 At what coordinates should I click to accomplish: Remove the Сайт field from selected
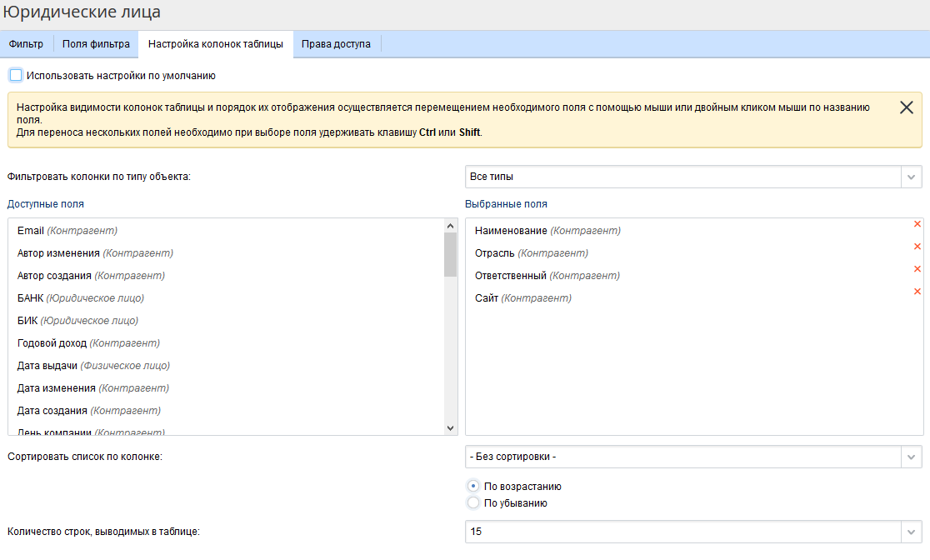tap(917, 292)
